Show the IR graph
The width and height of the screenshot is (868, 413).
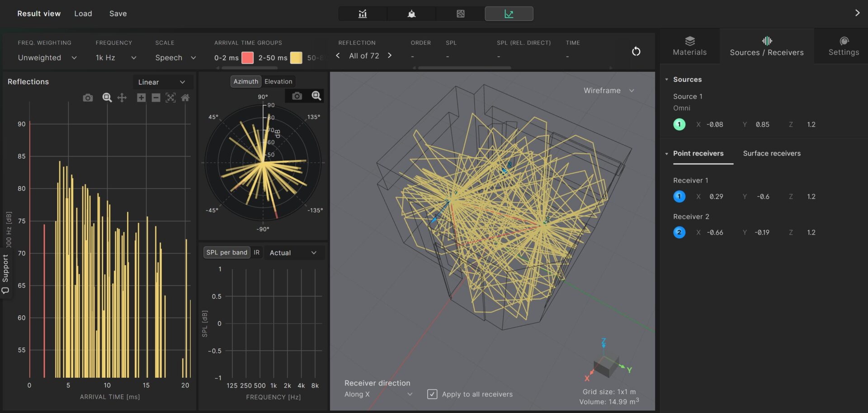point(256,253)
